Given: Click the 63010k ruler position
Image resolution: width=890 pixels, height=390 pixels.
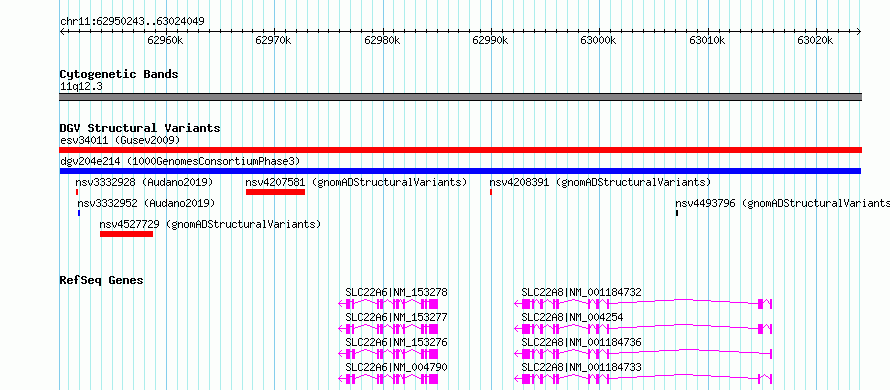Looking at the screenshot, I should click(x=708, y=40).
